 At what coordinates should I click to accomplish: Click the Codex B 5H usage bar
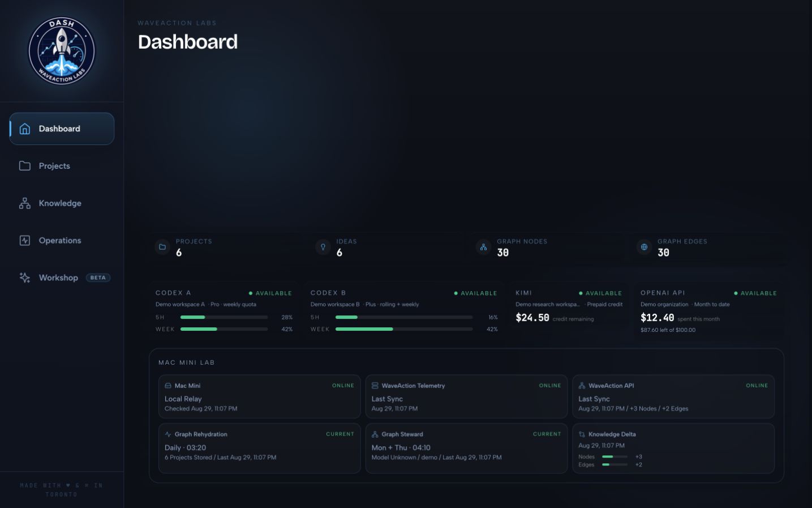404,317
